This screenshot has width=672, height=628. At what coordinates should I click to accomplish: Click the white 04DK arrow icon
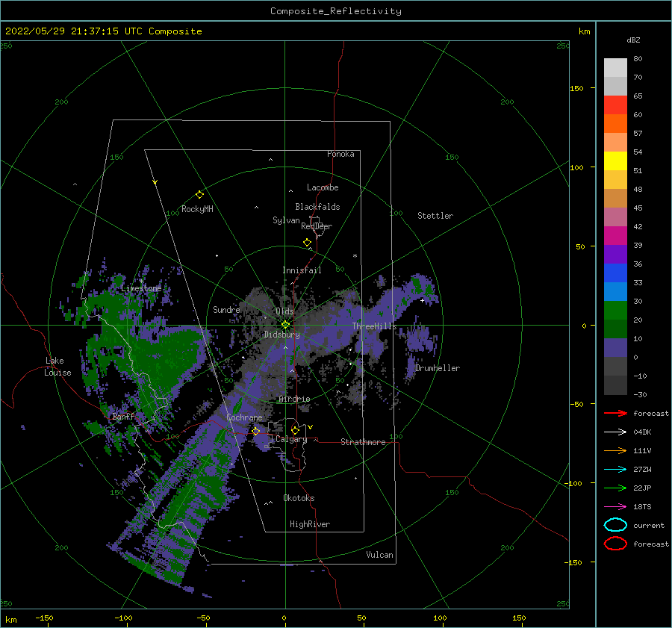click(615, 432)
